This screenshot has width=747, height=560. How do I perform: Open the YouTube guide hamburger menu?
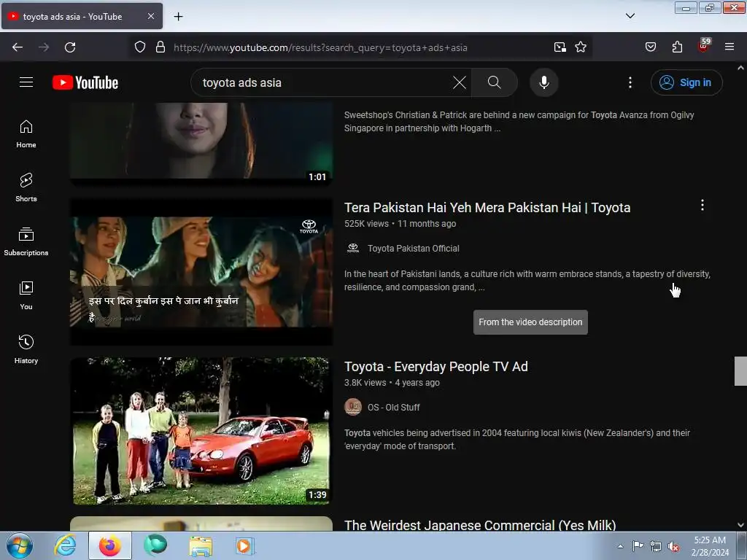click(x=26, y=82)
